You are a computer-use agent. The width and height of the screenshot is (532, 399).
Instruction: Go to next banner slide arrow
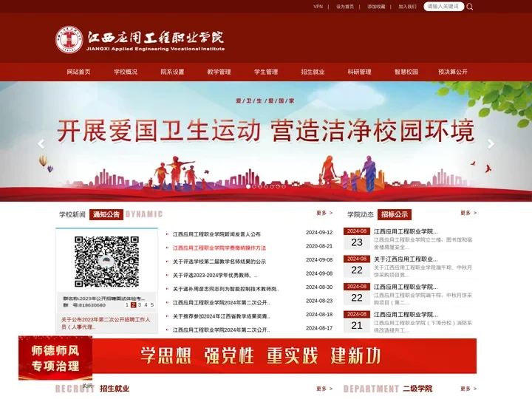pyautogui.click(x=491, y=144)
